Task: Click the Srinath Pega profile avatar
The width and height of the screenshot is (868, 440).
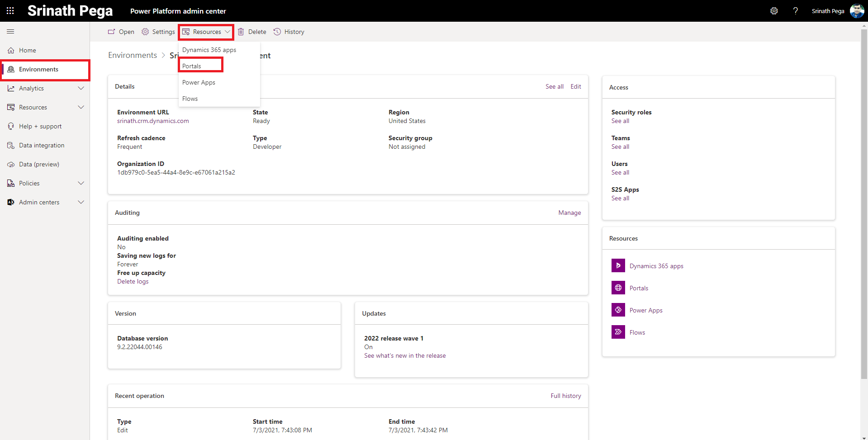Action: coord(857,11)
